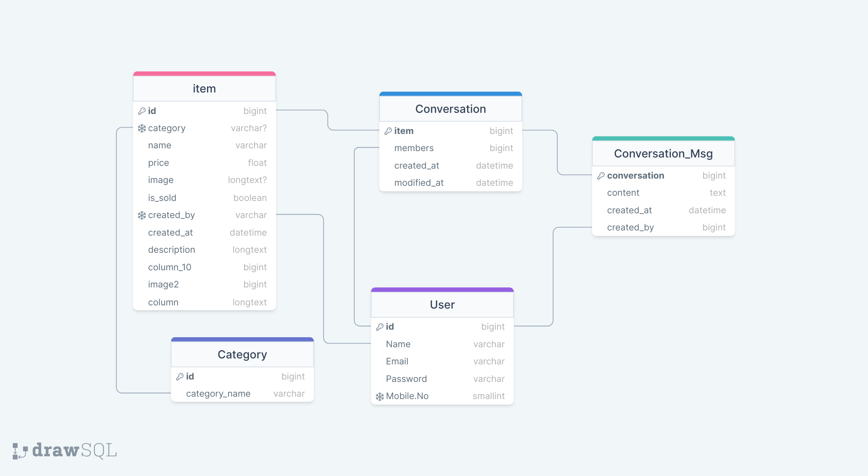Expand Category table fields section
The height and width of the screenshot is (476, 868).
pos(242,354)
